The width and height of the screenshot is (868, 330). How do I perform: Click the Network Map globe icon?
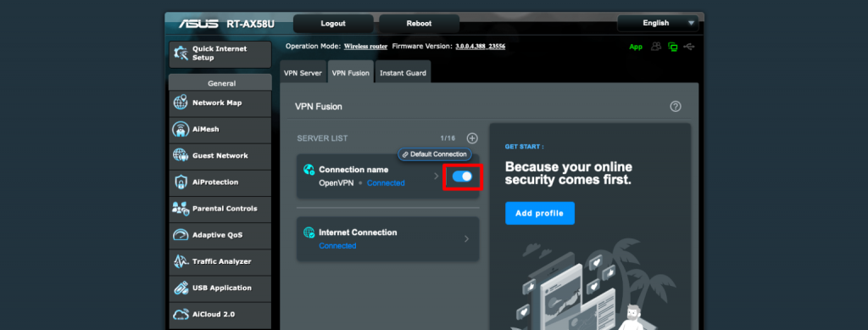pos(181,103)
